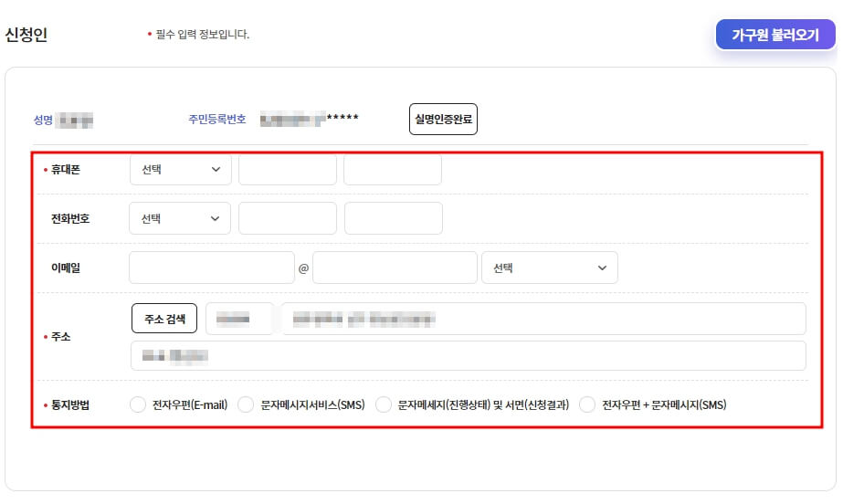Click the 이메일 ID input field
843x504 pixels.
point(212,268)
